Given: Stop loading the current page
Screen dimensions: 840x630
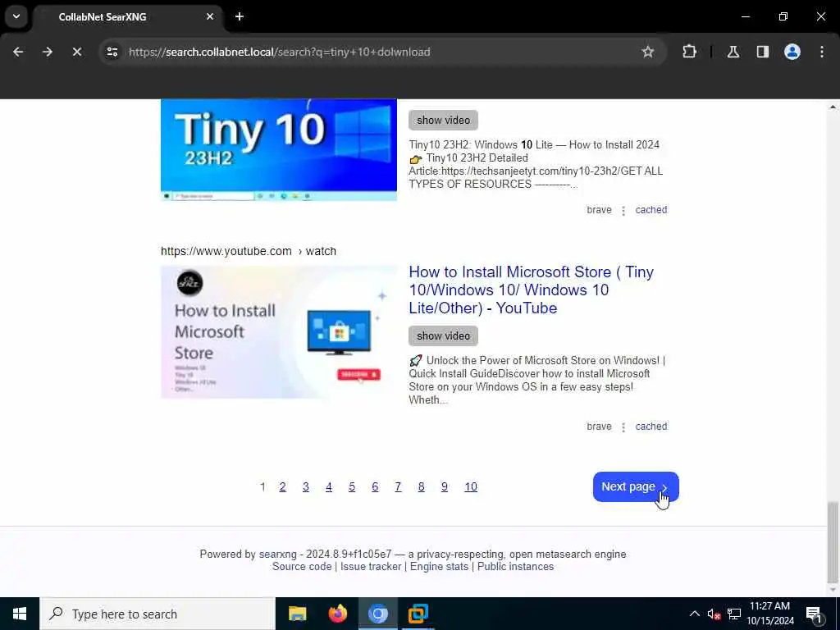Looking at the screenshot, I should [77, 52].
